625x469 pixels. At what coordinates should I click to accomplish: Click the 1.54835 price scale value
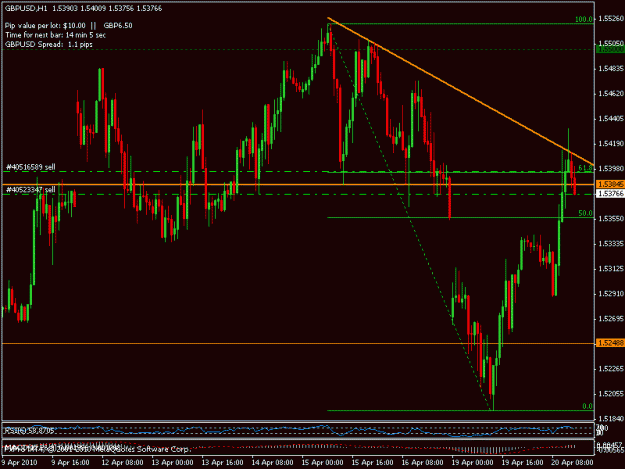pos(611,69)
